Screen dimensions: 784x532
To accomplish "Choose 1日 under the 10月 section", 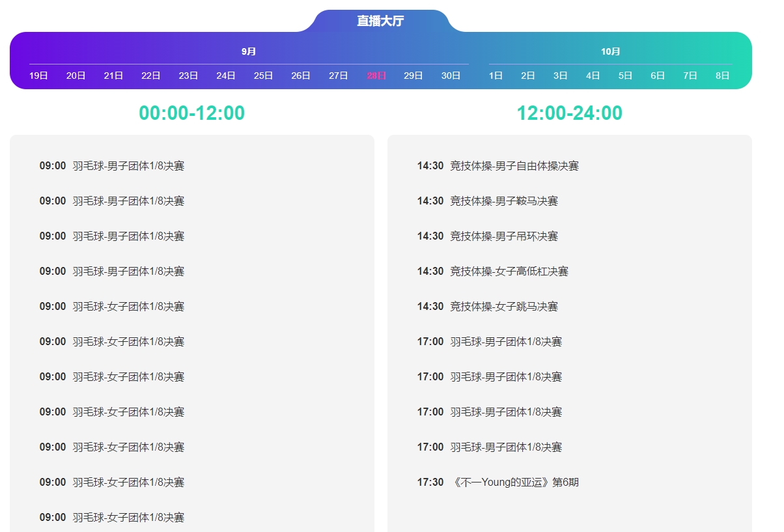I will 496,76.
